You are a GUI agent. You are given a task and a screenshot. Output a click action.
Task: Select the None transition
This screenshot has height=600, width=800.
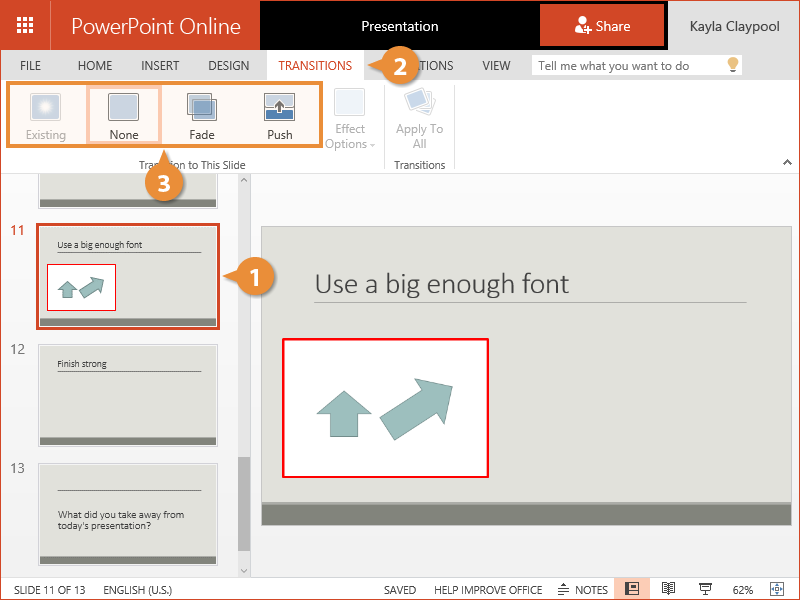[x=124, y=116]
